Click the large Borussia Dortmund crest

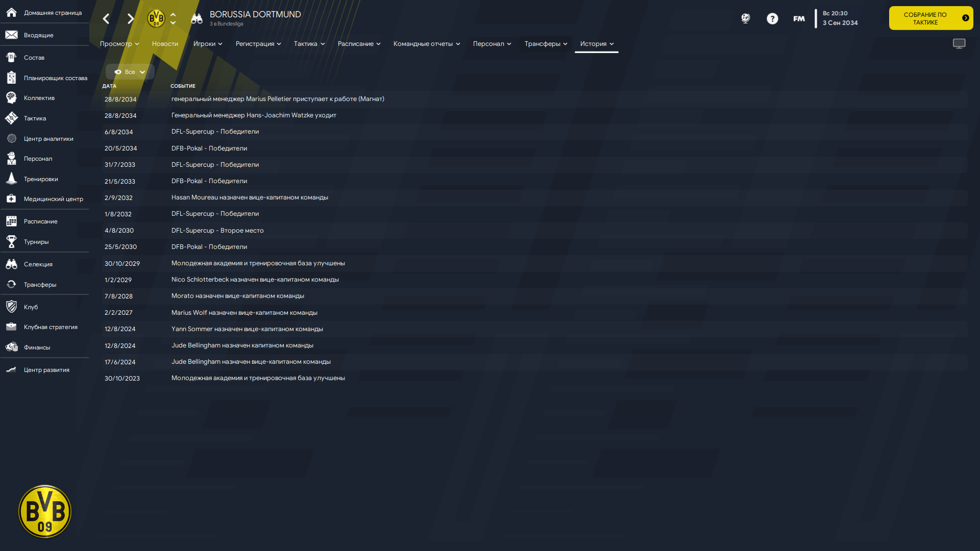tap(45, 511)
